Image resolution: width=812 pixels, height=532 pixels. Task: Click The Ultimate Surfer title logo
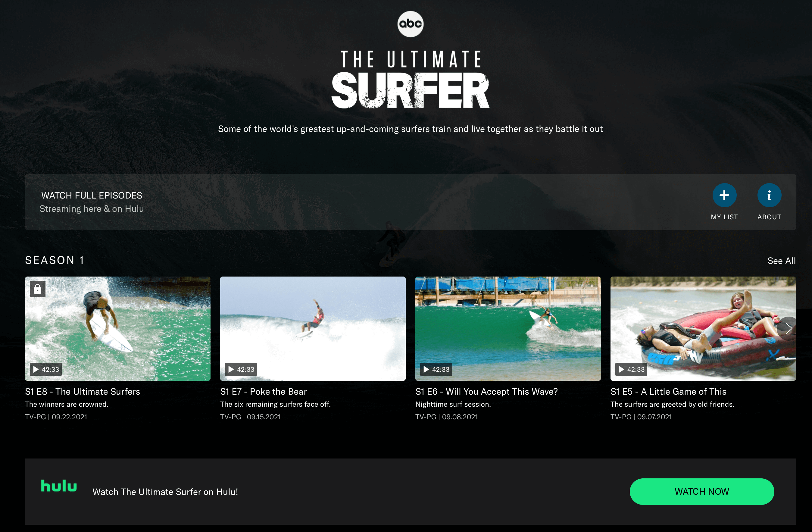click(411, 80)
